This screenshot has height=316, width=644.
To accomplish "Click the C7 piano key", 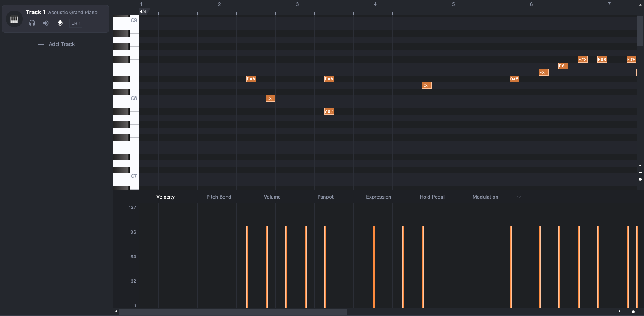I will pyautogui.click(x=126, y=176).
